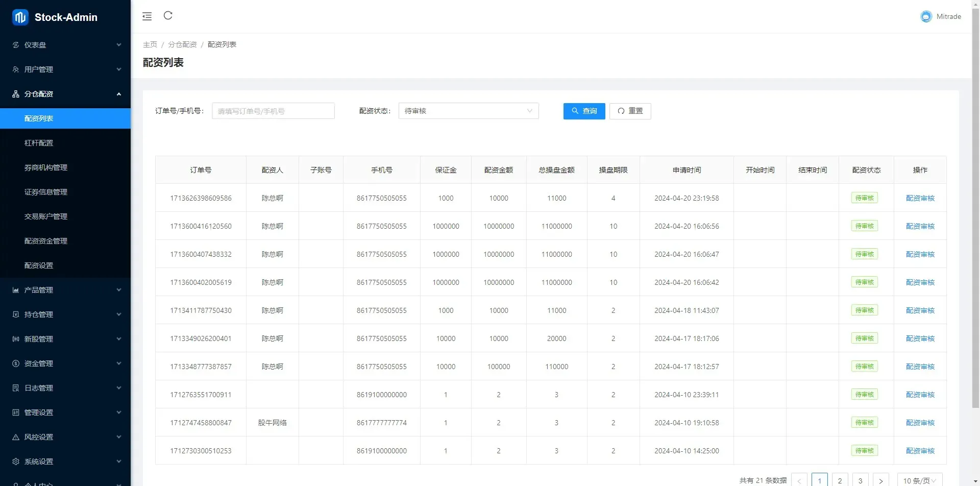Image resolution: width=980 pixels, height=486 pixels.
Task: Click the Mitrade user avatar
Action: [x=926, y=17]
